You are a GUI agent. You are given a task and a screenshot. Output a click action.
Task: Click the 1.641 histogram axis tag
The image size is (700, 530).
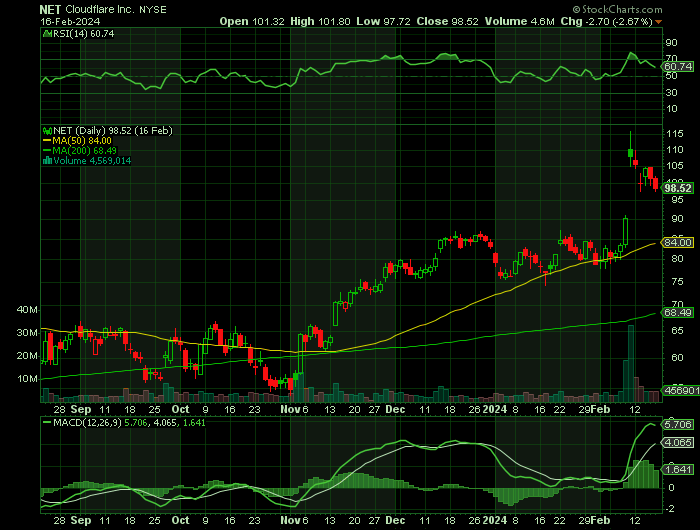point(678,469)
